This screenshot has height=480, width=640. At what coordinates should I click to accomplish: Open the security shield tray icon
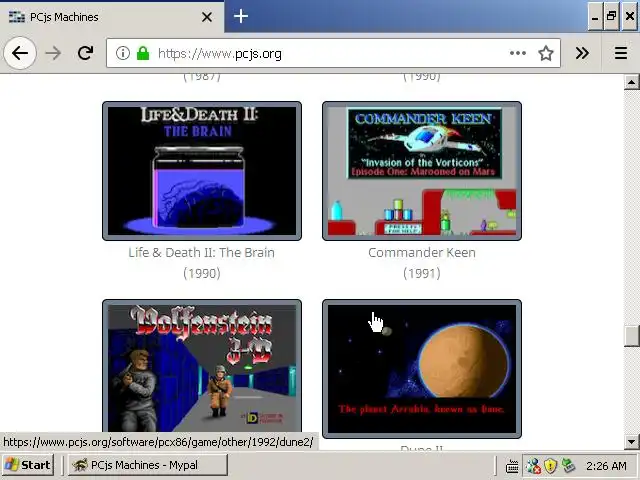coord(551,466)
